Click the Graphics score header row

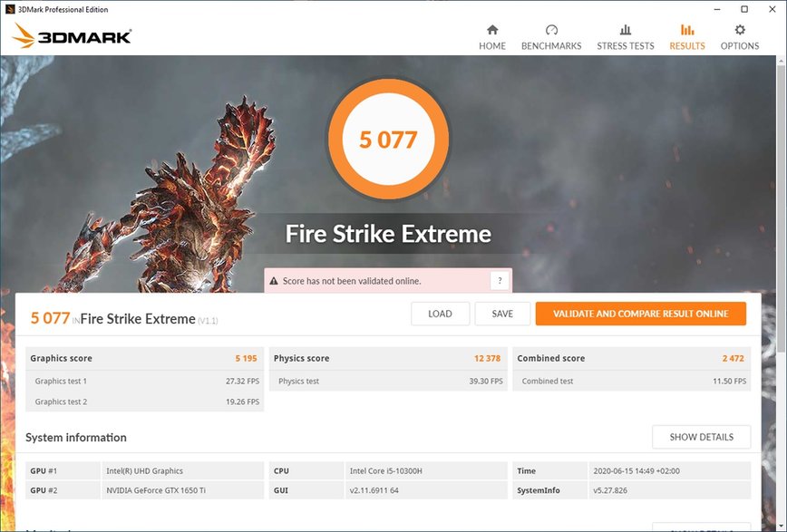pos(144,358)
